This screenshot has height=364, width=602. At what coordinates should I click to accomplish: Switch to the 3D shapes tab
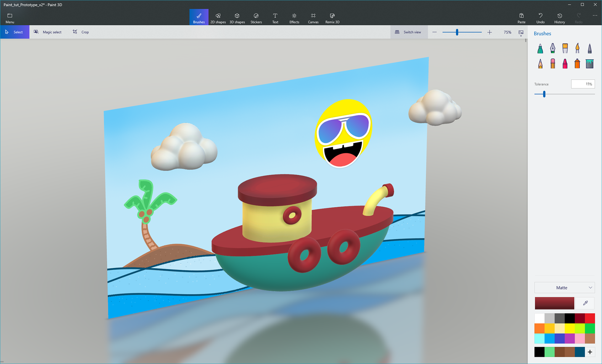[x=237, y=18]
